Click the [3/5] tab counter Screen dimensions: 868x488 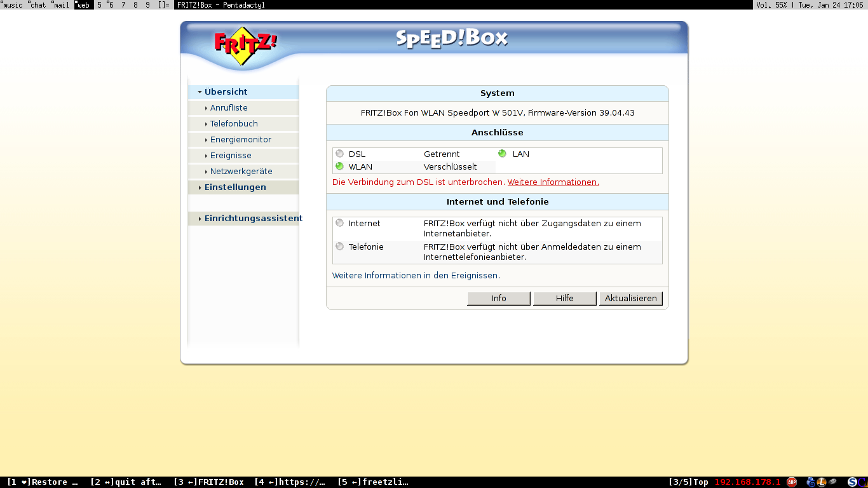click(x=680, y=482)
